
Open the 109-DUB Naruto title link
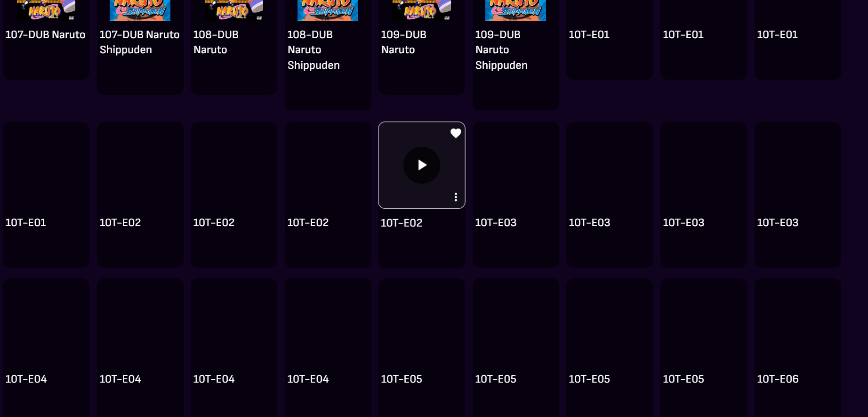coord(403,42)
